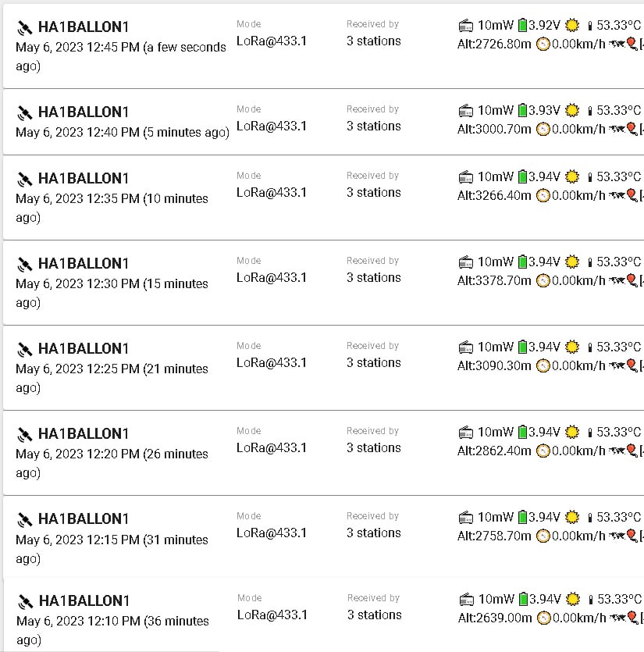Click the thermometer icon in the 12:20 PM row
Viewport: 644px width, 652px height.
point(590,433)
